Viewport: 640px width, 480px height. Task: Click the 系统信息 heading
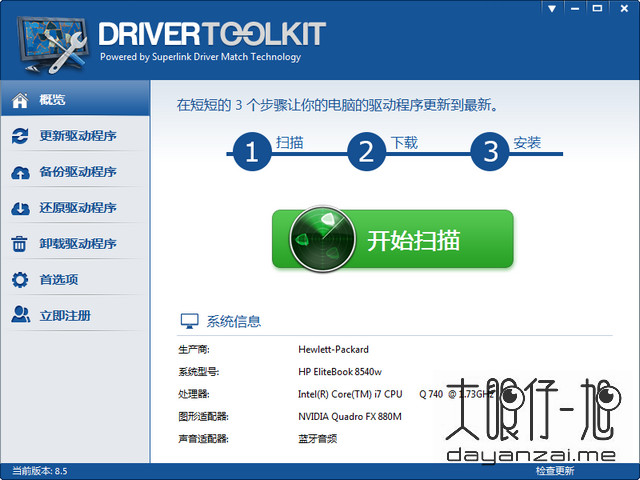233,321
